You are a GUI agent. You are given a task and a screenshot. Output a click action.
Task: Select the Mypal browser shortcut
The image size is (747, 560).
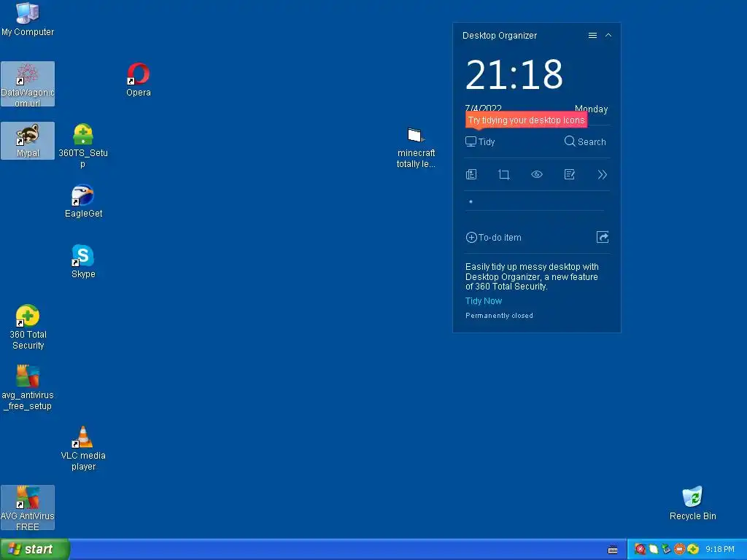click(28, 141)
